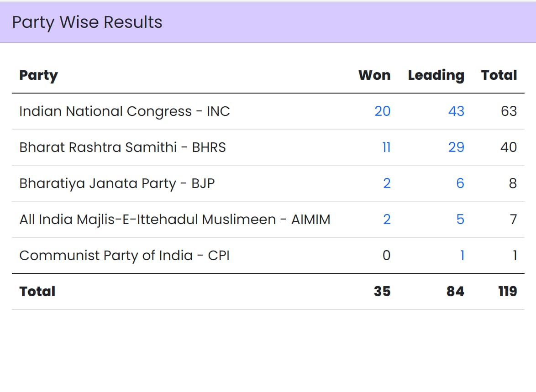This screenshot has height=392, width=536.
Task: Select the Communist Party of India - CPI label
Action: tap(125, 256)
